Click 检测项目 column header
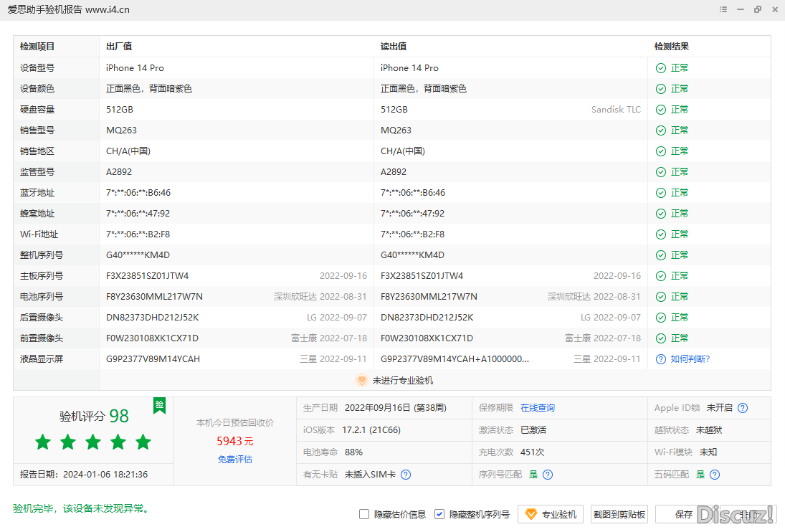The width and height of the screenshot is (785, 532). coord(37,47)
